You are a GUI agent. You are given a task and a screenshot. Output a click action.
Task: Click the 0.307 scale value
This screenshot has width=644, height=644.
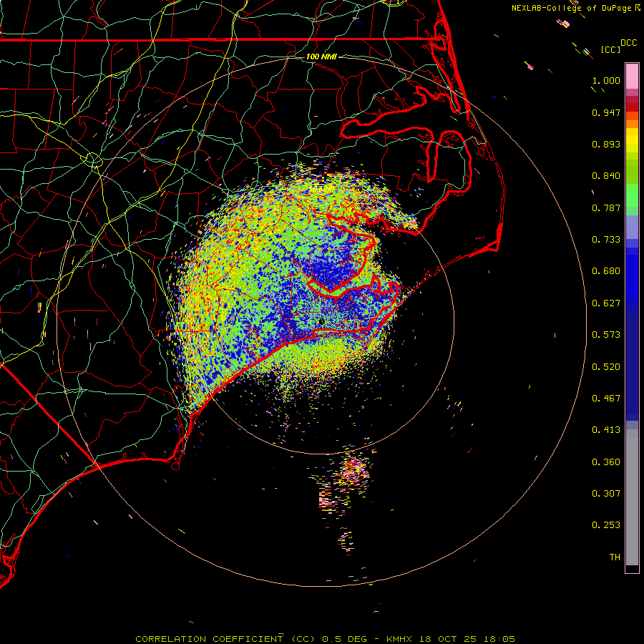coord(606,494)
